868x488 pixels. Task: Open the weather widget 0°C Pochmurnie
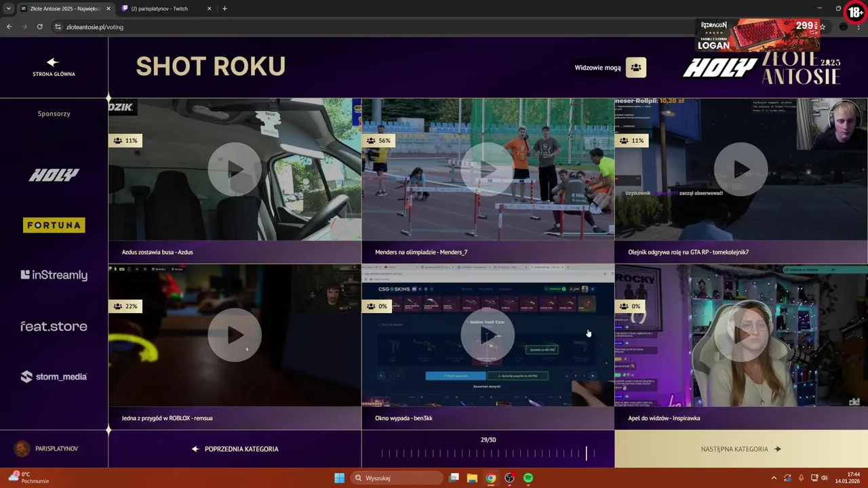coord(28,478)
